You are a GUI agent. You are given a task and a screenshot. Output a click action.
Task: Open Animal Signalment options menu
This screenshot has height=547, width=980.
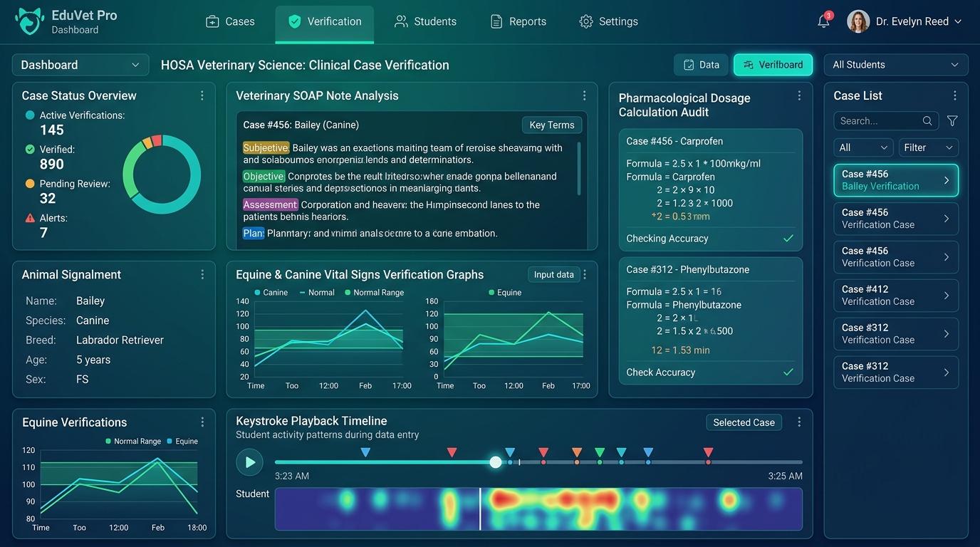[x=202, y=274]
